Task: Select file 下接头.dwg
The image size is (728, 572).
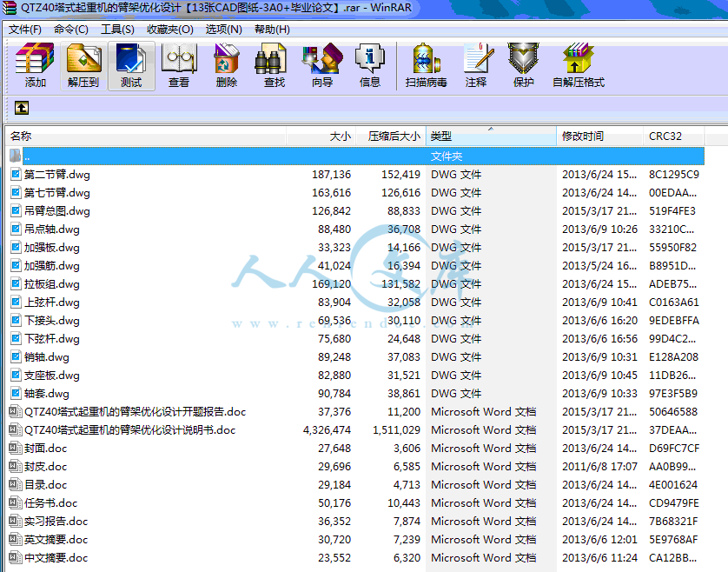Action: click(52, 321)
